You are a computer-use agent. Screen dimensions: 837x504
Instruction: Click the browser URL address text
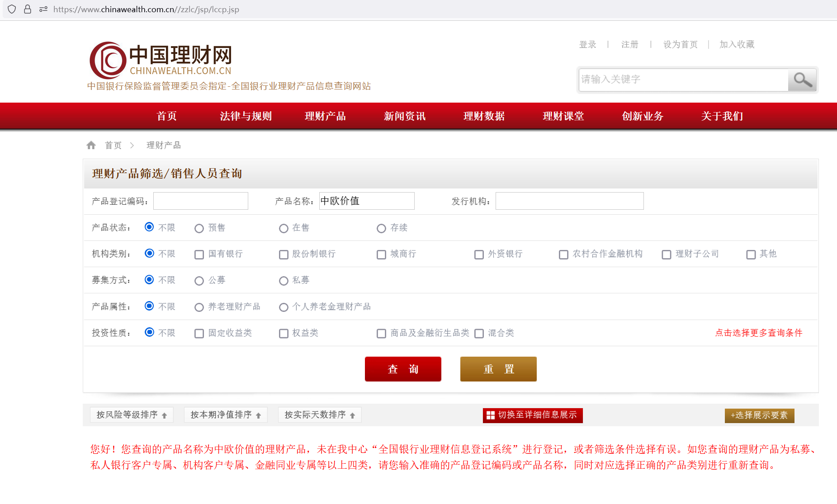146,9
